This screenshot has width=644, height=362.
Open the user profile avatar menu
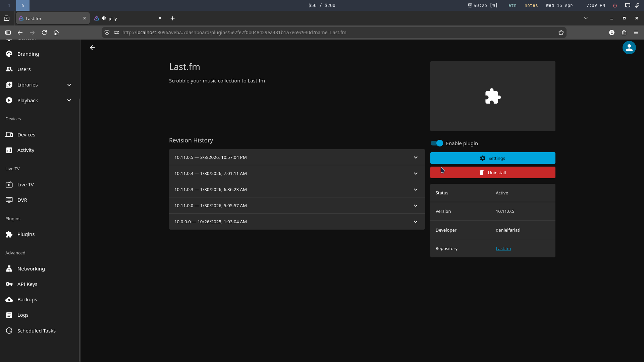pyautogui.click(x=629, y=48)
